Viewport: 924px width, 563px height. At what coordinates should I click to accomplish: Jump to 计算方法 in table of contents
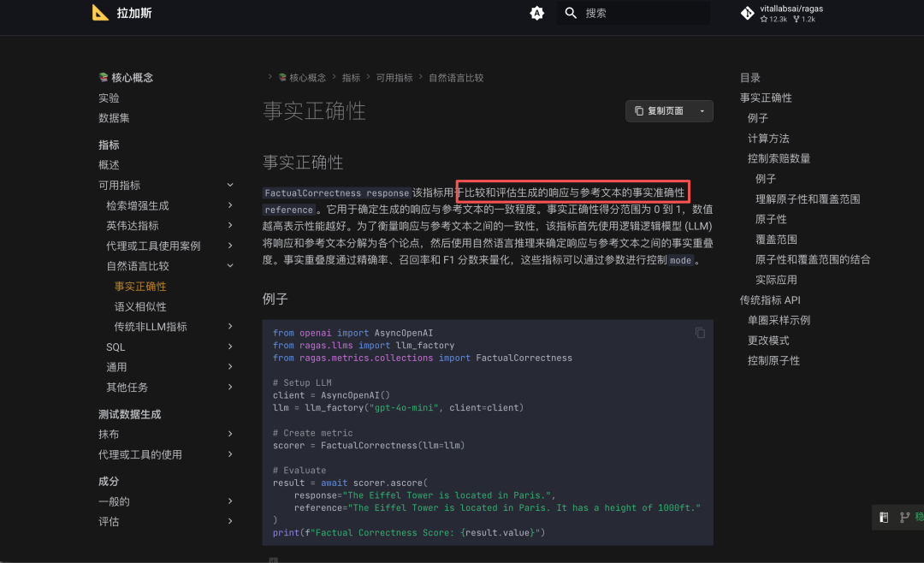tap(768, 139)
